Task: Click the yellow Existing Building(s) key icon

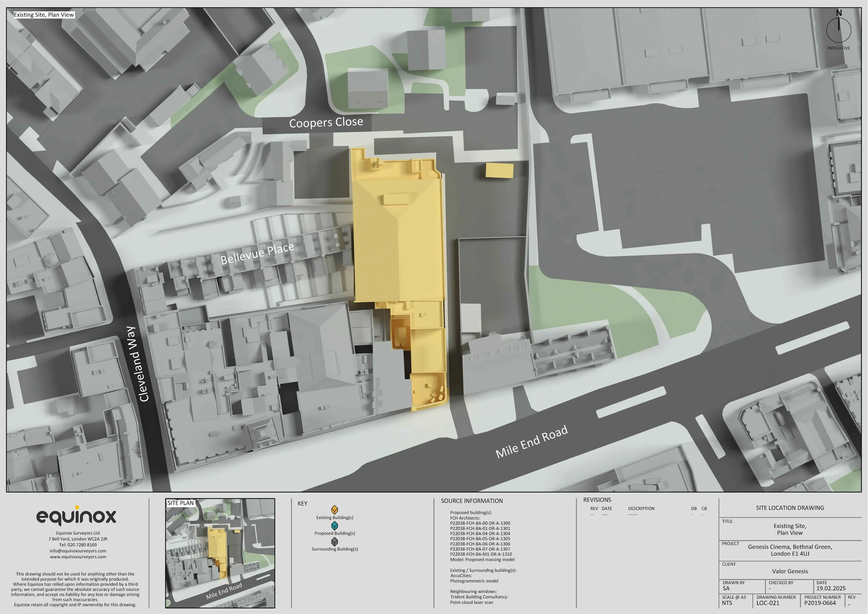Action: pyautogui.click(x=335, y=510)
